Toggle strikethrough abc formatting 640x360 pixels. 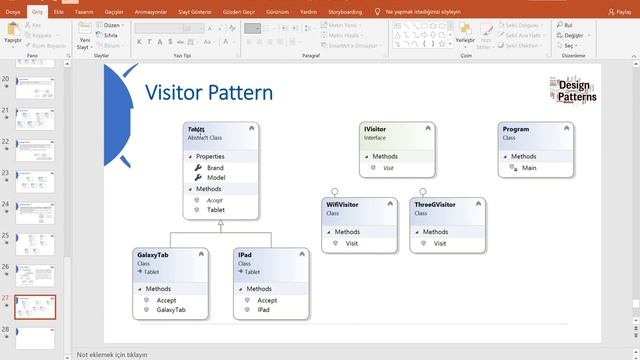point(180,42)
